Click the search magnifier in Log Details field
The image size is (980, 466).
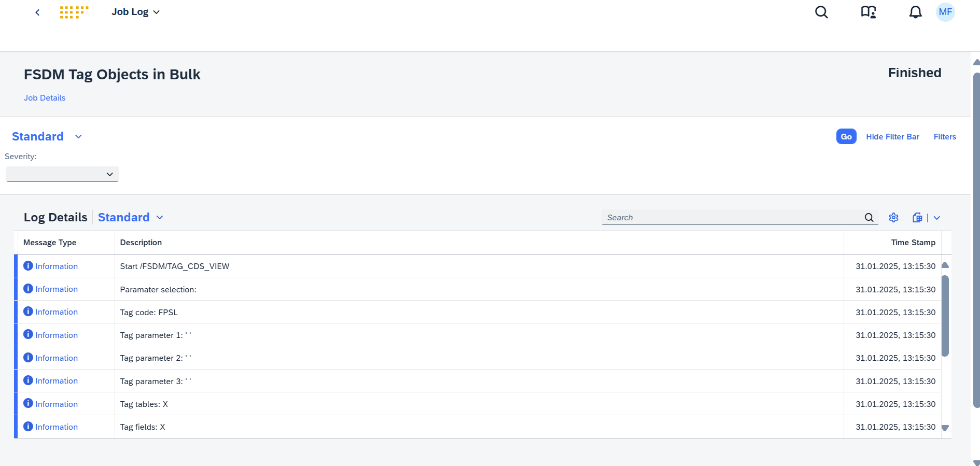869,218
